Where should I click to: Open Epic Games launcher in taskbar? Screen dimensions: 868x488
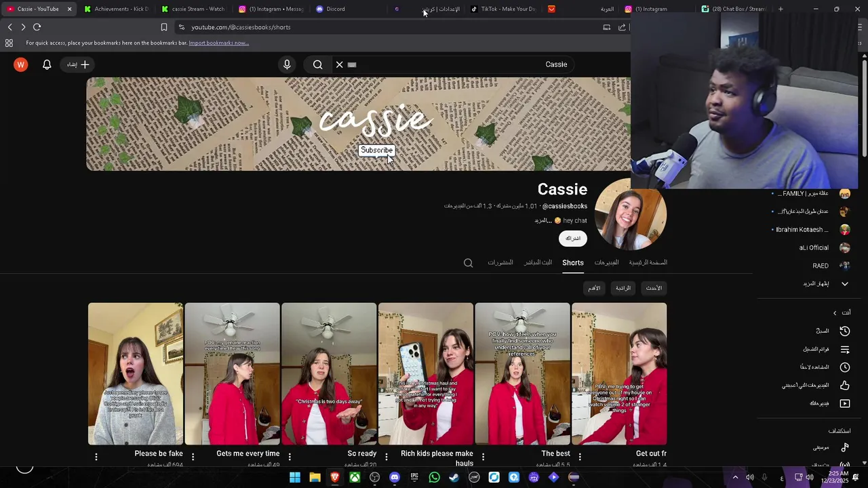click(x=414, y=477)
